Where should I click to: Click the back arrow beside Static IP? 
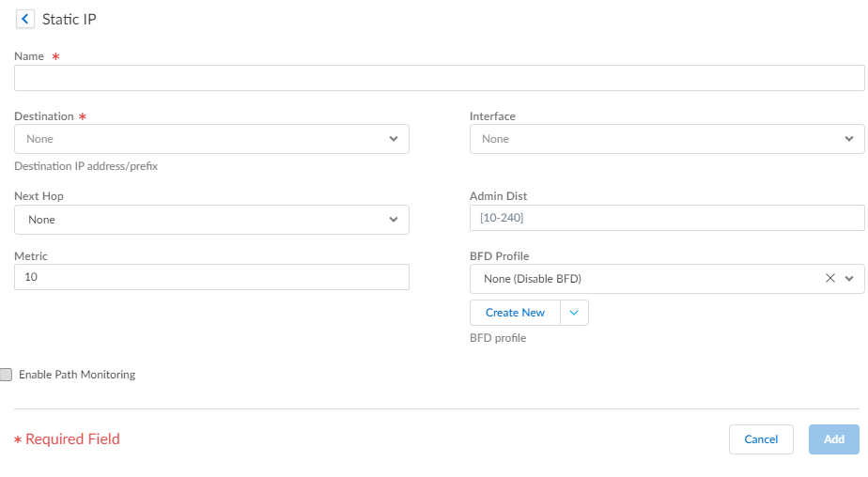click(x=24, y=19)
